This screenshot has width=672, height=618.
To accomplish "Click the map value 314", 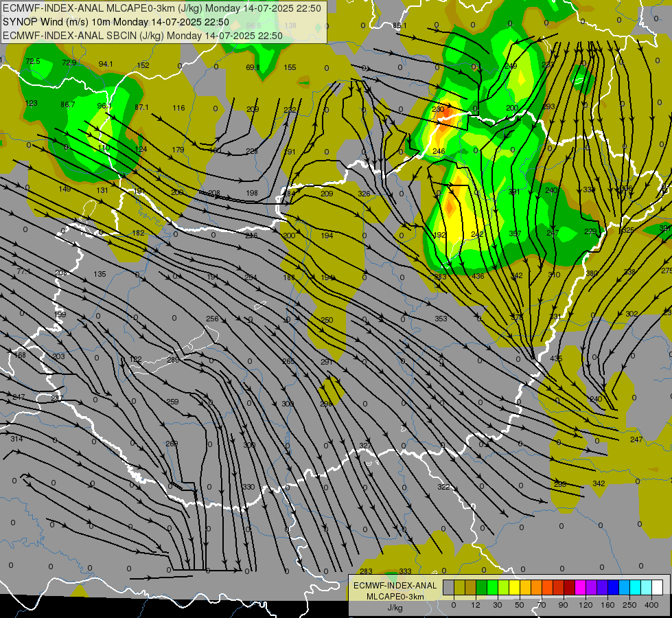I will coord(16,438).
